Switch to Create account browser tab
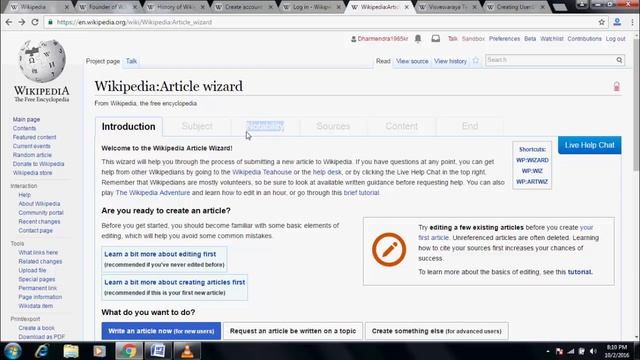 (x=244, y=7)
